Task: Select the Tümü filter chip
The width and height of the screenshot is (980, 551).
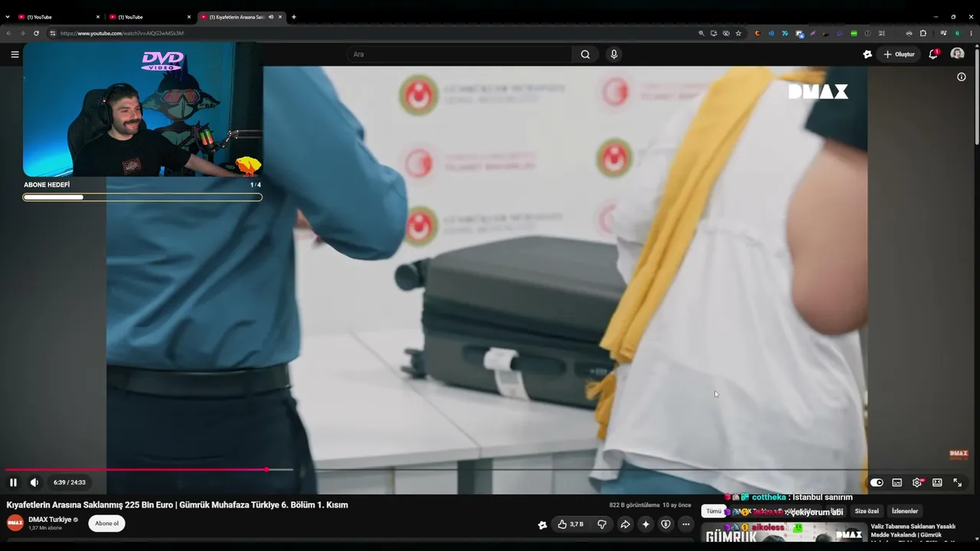Action: click(714, 511)
